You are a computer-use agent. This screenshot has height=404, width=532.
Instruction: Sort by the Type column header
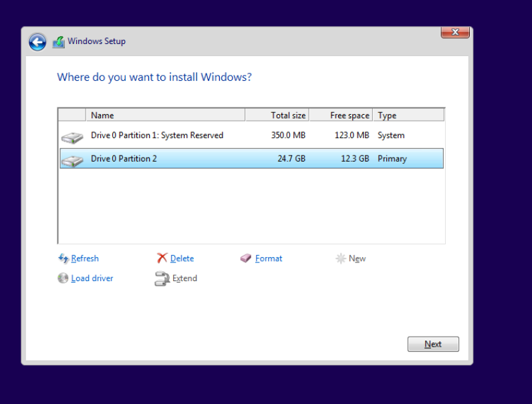coord(408,116)
